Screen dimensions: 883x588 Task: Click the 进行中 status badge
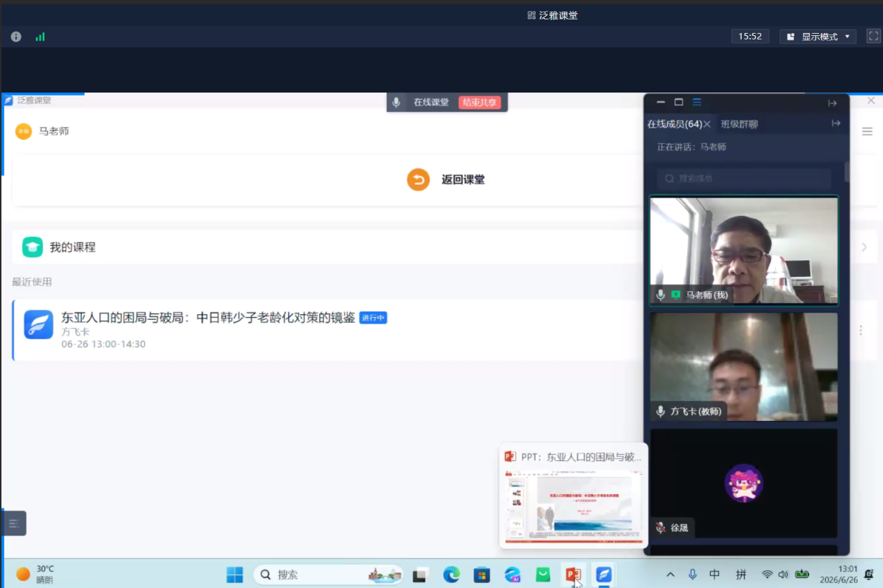(373, 318)
